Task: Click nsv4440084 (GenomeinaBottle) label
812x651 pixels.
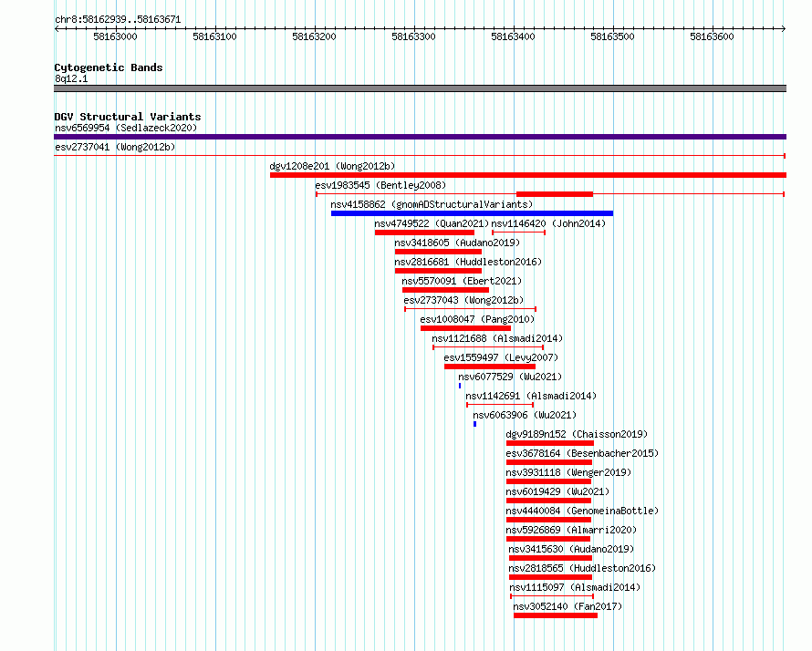Action: (x=582, y=511)
